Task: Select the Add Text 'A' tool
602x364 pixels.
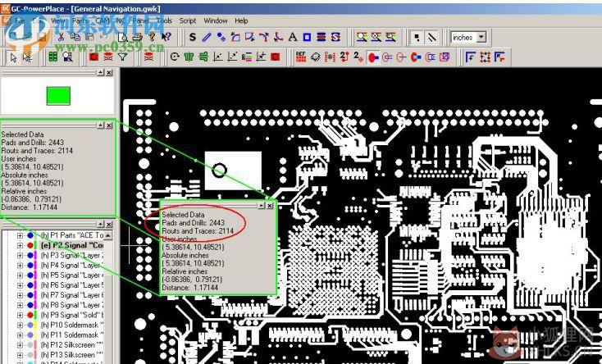Action: (x=293, y=37)
